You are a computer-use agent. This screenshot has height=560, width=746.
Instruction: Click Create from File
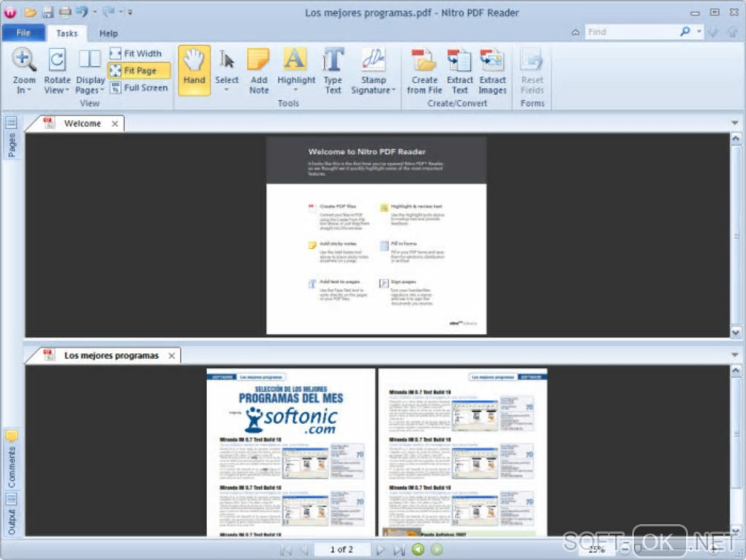click(x=424, y=71)
